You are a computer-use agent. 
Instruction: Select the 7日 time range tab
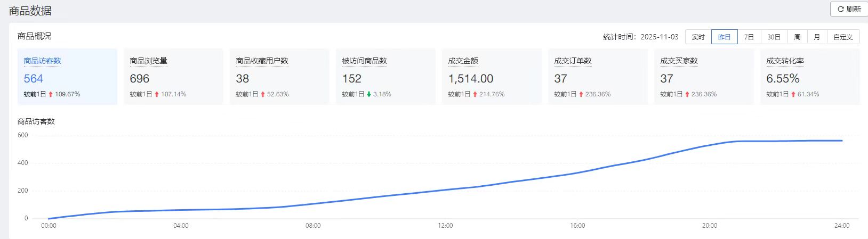pos(749,37)
